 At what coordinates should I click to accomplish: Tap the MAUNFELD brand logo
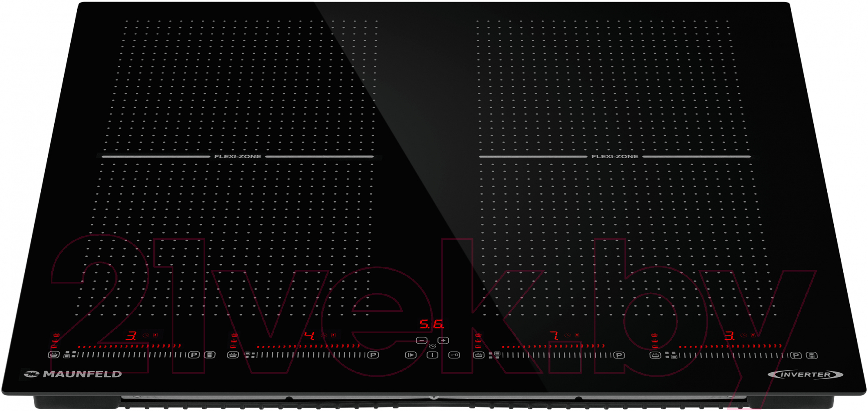(72, 374)
